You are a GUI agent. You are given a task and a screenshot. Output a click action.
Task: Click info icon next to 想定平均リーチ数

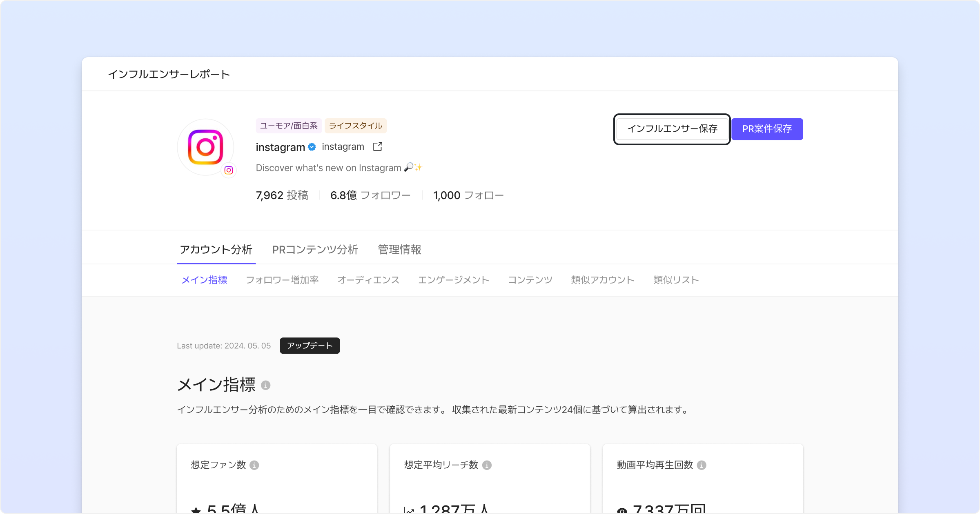click(487, 465)
